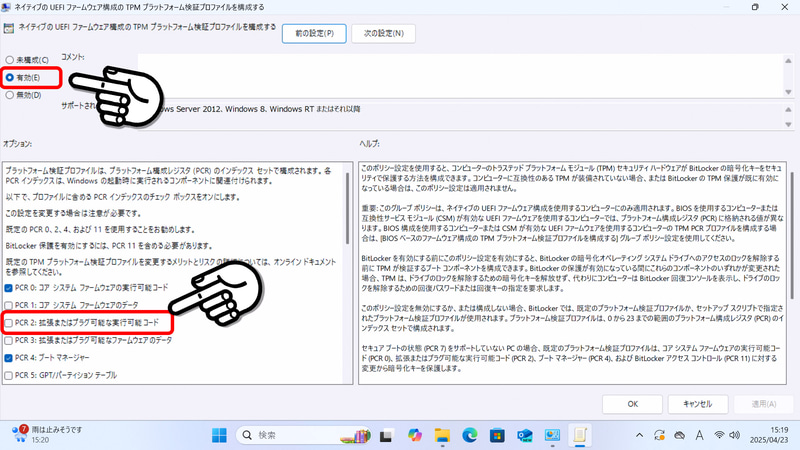
Task: Check the PCR 3 pluggable firmware data checkbox
Action: (9, 340)
